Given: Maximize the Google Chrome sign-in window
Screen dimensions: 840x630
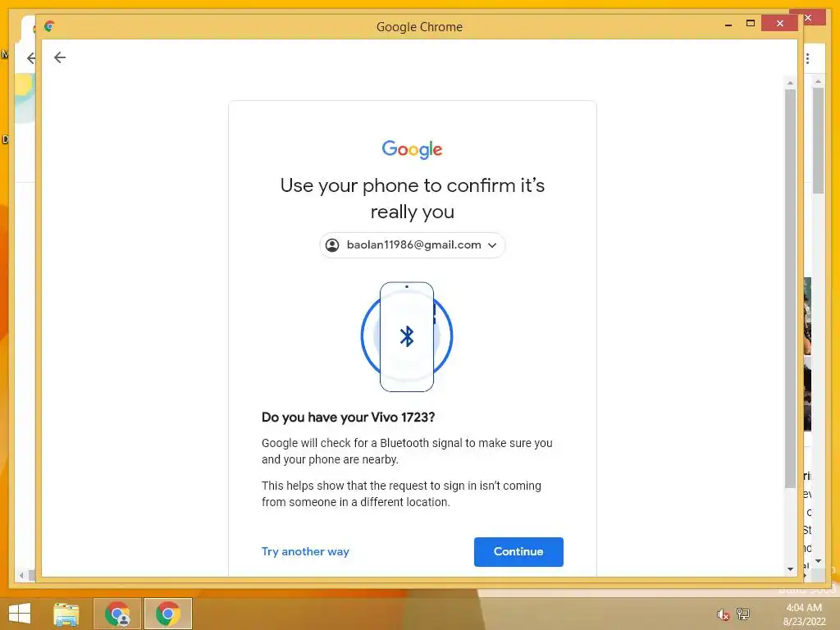Looking at the screenshot, I should click(x=750, y=24).
